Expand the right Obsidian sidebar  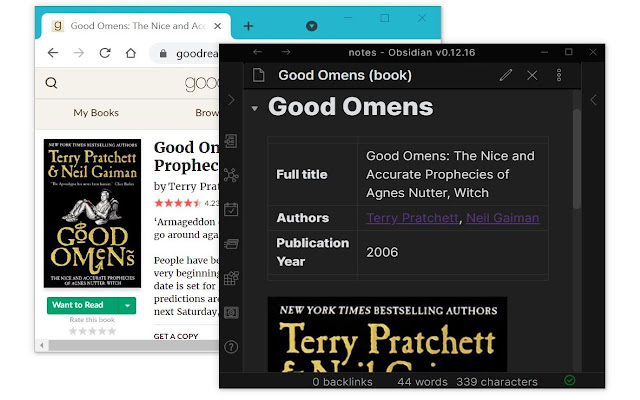point(593,99)
